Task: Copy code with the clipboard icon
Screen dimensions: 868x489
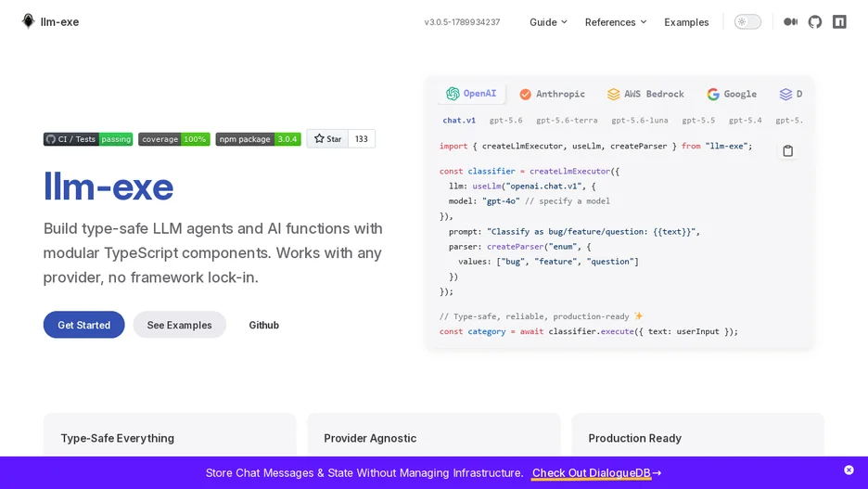Action: [787, 150]
